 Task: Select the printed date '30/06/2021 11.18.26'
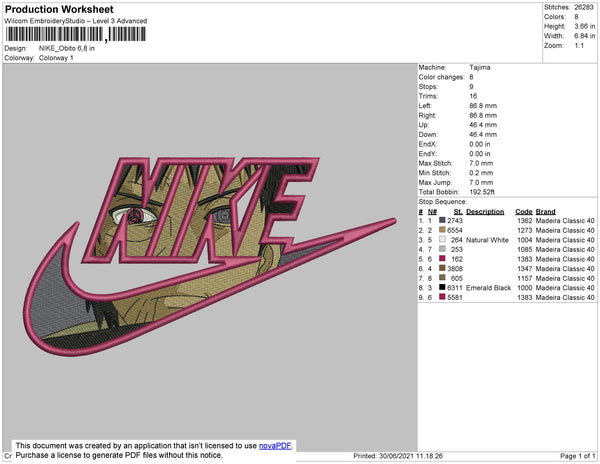411,456
